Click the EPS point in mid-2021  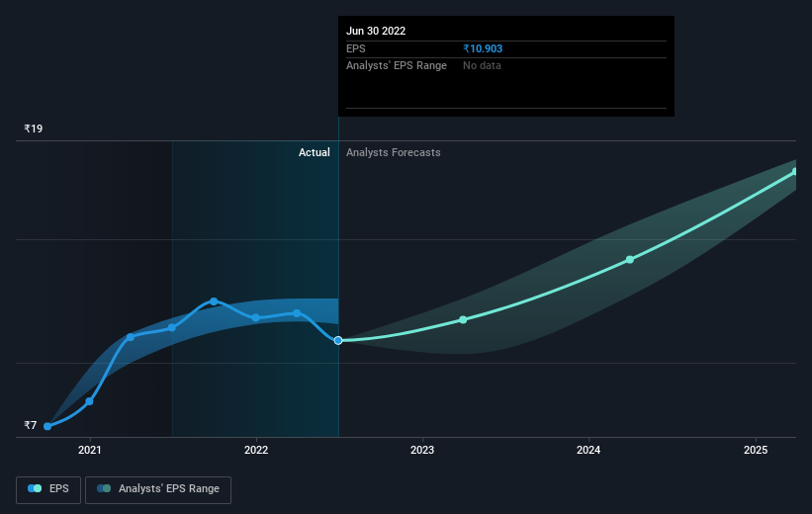(172, 327)
